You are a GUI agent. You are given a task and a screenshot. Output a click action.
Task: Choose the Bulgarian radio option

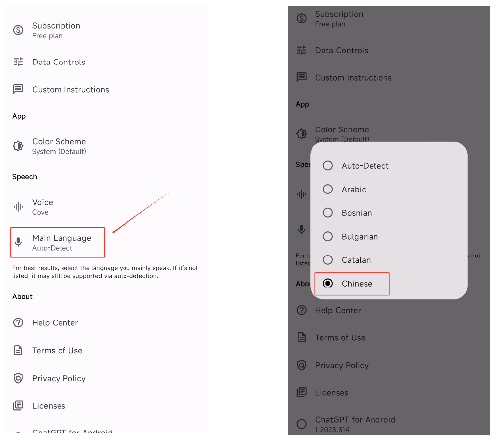coord(328,237)
